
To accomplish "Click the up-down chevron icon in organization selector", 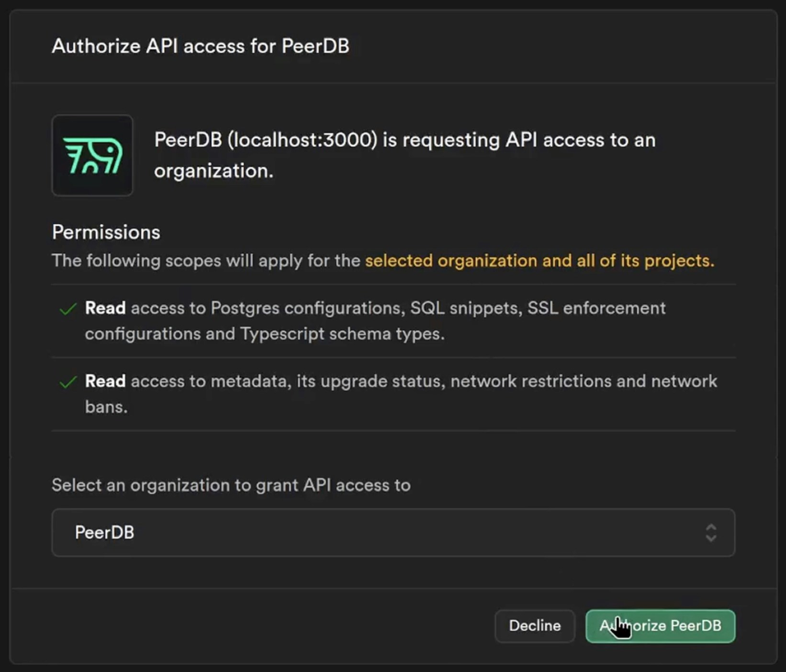I will click(x=711, y=533).
